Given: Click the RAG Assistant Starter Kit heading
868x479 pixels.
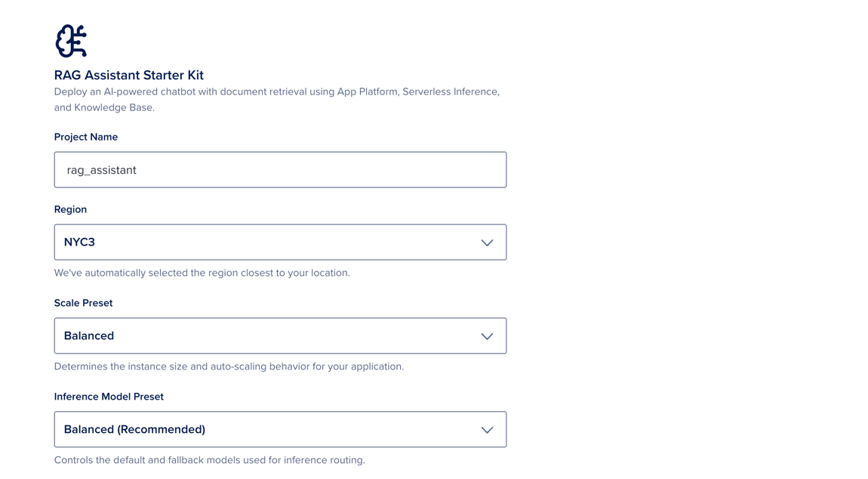Looking at the screenshot, I should coord(128,75).
